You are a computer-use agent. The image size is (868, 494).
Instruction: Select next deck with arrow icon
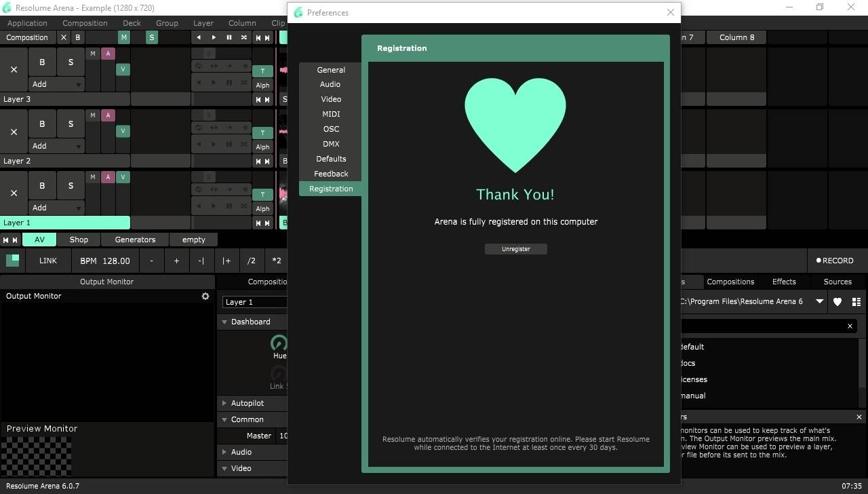pyautogui.click(x=15, y=240)
